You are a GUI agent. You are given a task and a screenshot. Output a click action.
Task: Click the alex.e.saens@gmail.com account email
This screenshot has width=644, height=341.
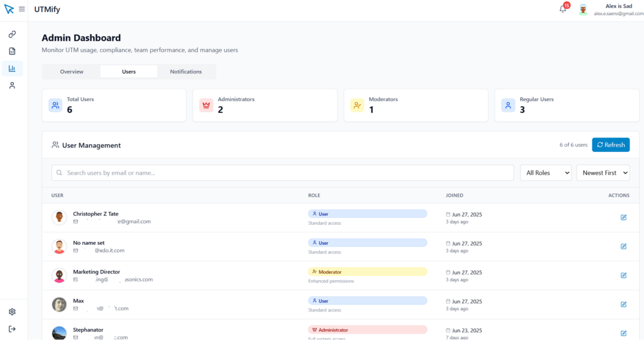coord(619,14)
